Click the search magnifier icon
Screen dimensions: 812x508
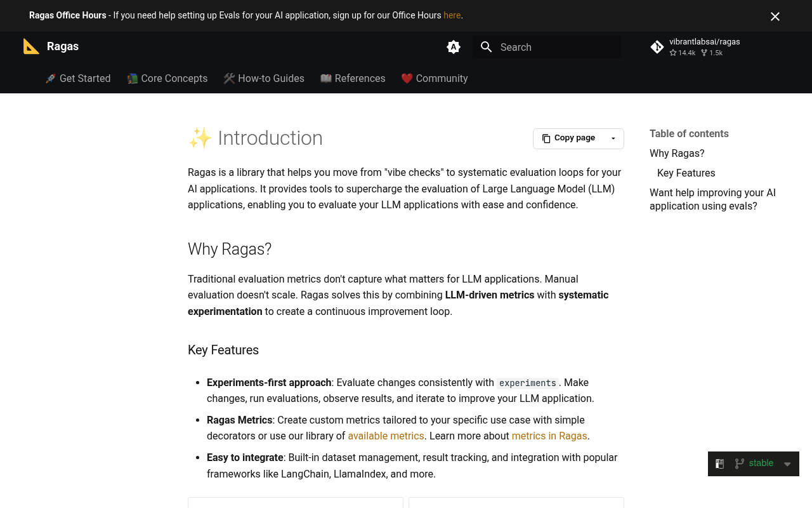487,47
